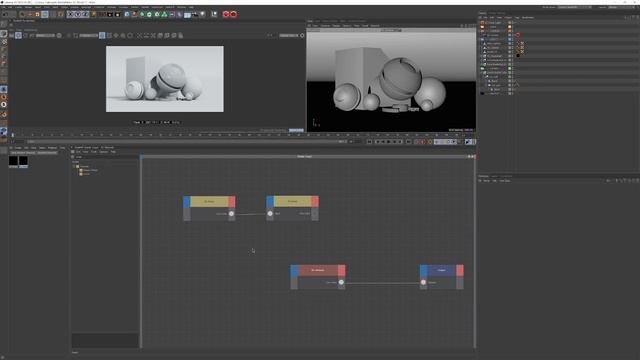Image resolution: width=640 pixels, height=360 pixels.
Task: Select the red RS Material node header
Action: pyautogui.click(x=318, y=270)
